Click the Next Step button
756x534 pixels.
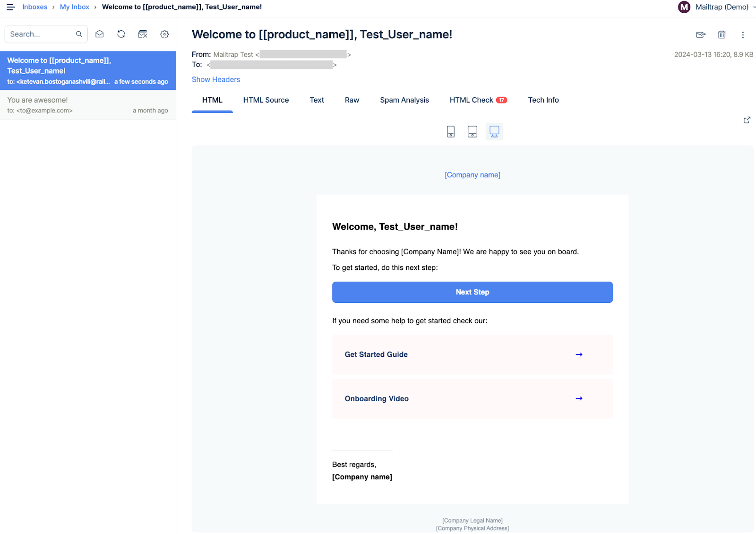tap(472, 292)
